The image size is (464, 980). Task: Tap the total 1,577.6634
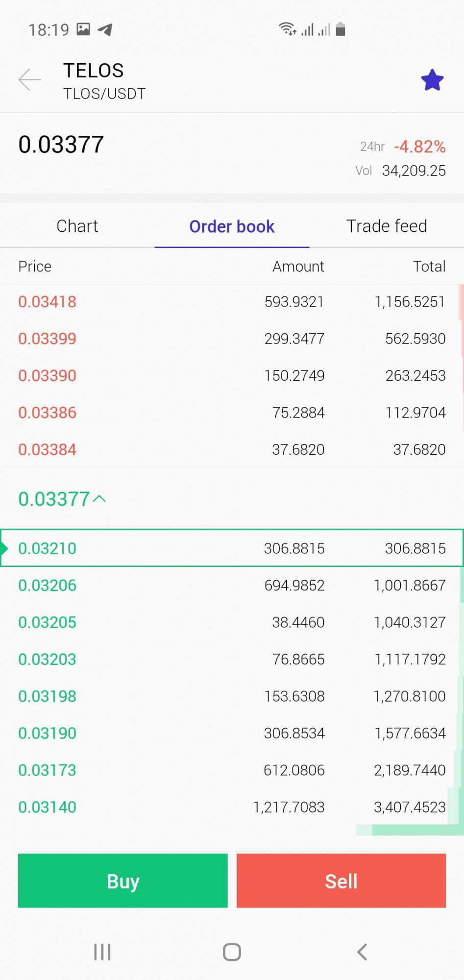[x=410, y=733]
